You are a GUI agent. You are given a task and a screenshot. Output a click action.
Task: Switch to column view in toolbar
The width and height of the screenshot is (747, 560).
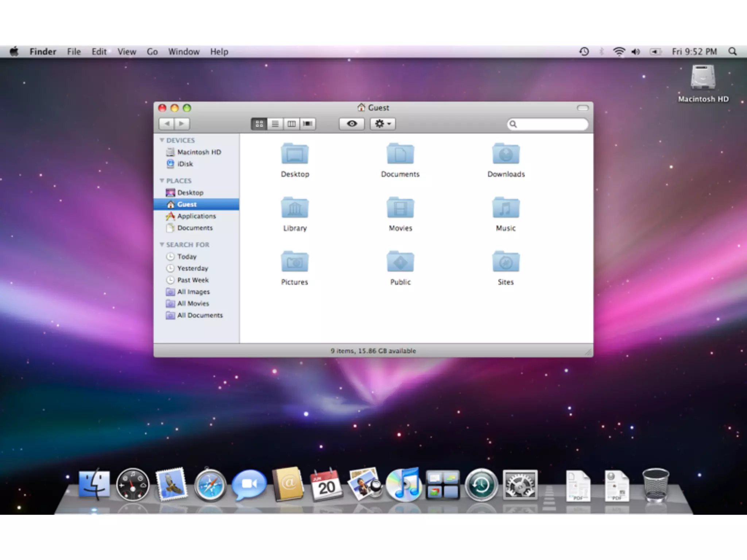point(291,124)
